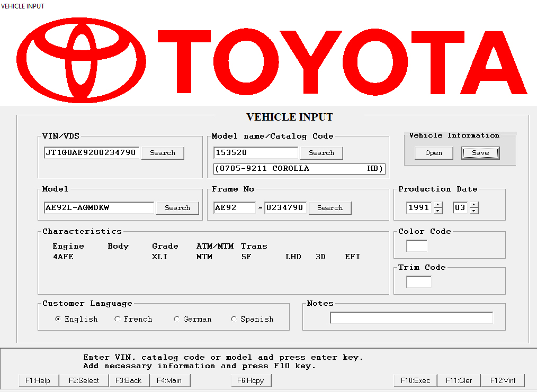Click Search beside the catalog code field
The height and width of the screenshot is (392, 537).
pos(321,153)
